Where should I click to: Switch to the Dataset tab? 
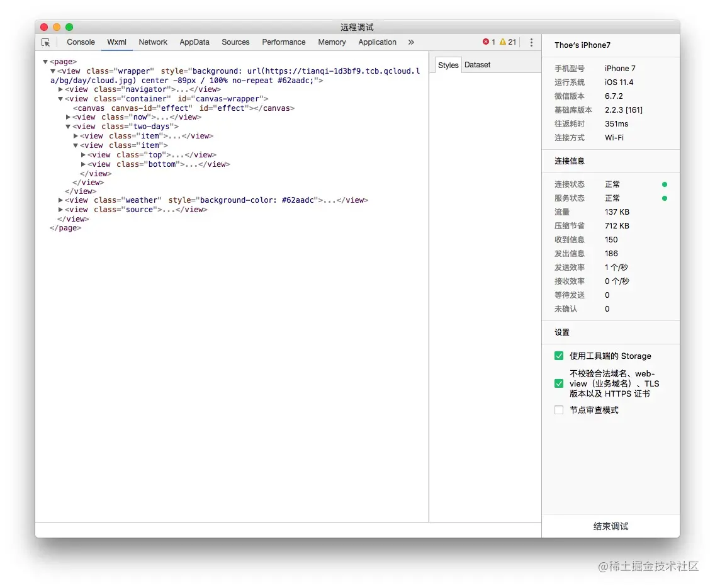(x=477, y=65)
